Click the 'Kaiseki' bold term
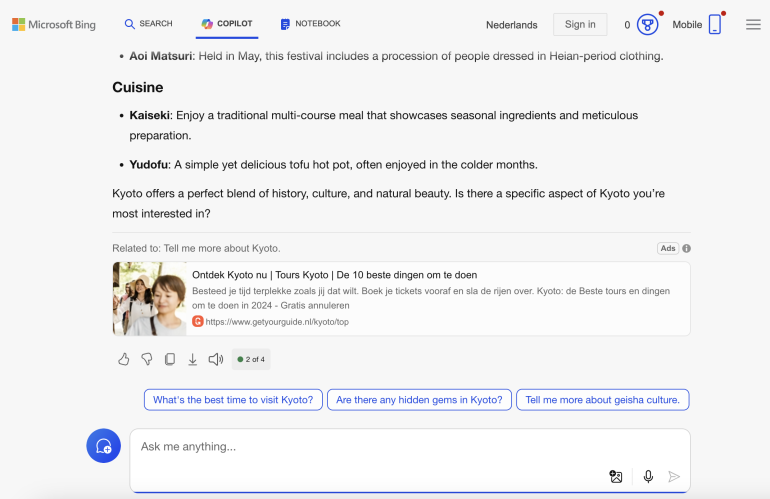This screenshot has width=770, height=499. (149, 115)
